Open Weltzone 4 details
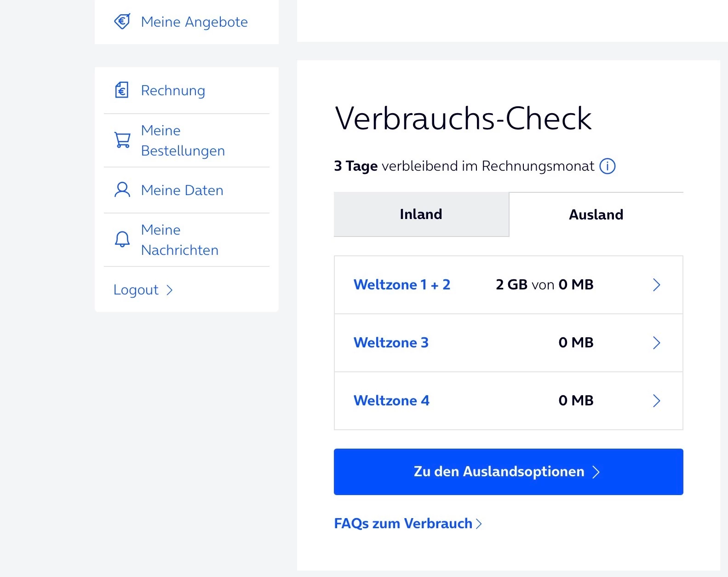The height and width of the screenshot is (577, 728). [x=509, y=401]
